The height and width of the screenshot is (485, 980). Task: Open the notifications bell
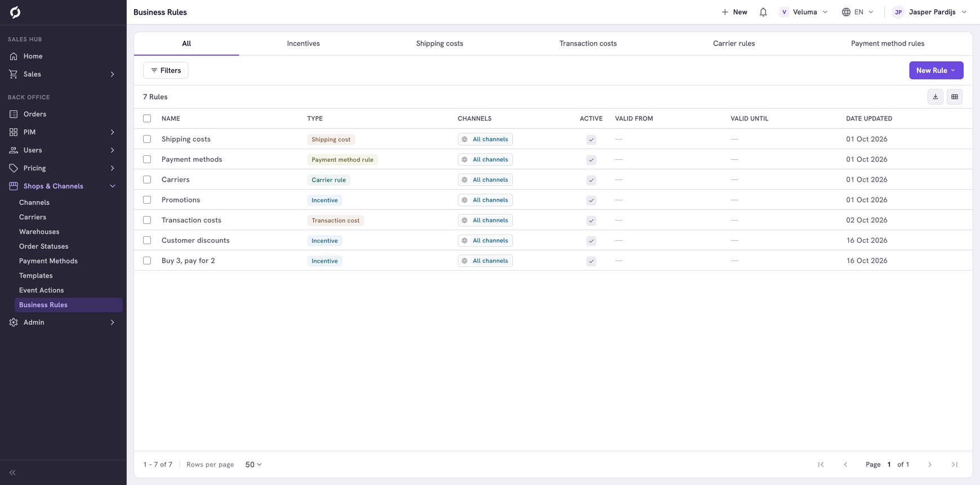click(x=763, y=12)
